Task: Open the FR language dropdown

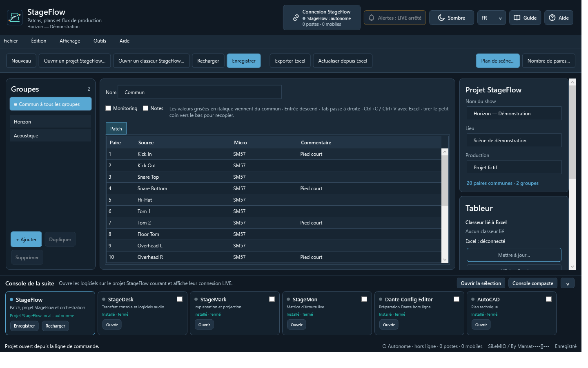Action: pos(492,18)
